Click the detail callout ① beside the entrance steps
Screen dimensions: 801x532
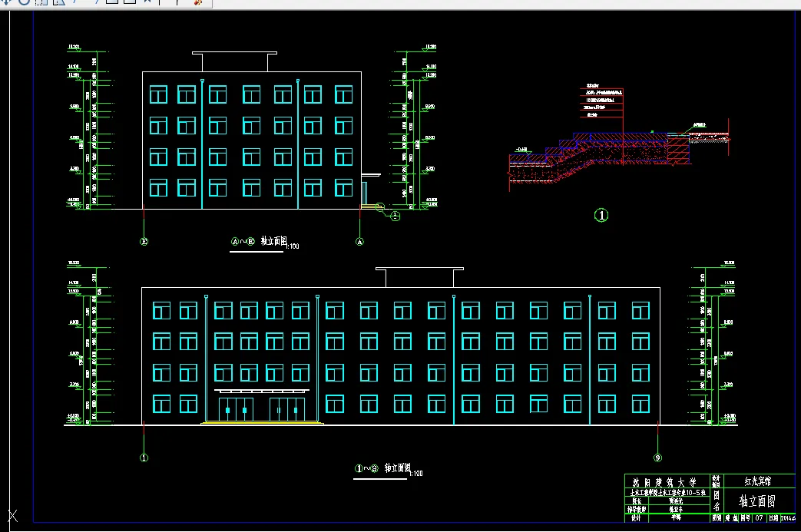point(395,216)
